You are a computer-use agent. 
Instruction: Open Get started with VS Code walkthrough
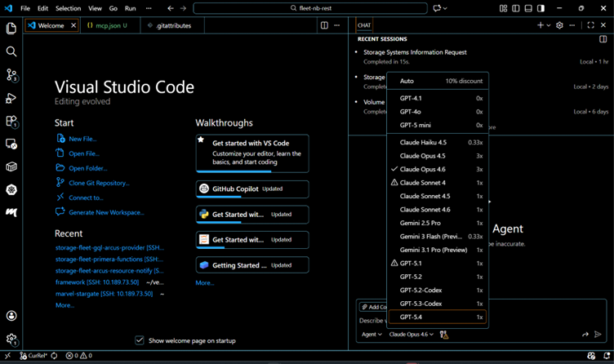(252, 153)
